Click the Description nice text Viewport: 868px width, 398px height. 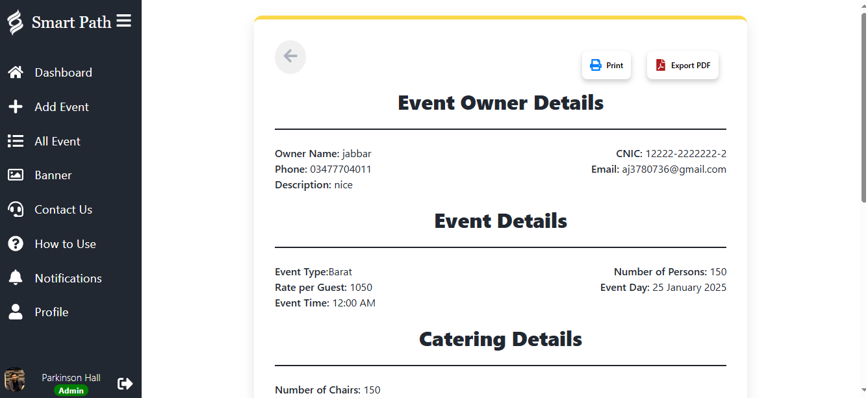[314, 185]
